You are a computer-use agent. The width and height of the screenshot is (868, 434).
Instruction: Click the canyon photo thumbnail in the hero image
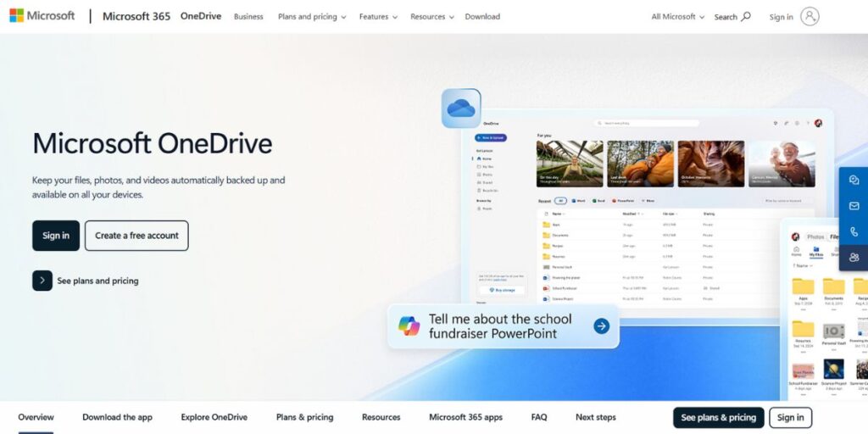pyautogui.click(x=711, y=164)
